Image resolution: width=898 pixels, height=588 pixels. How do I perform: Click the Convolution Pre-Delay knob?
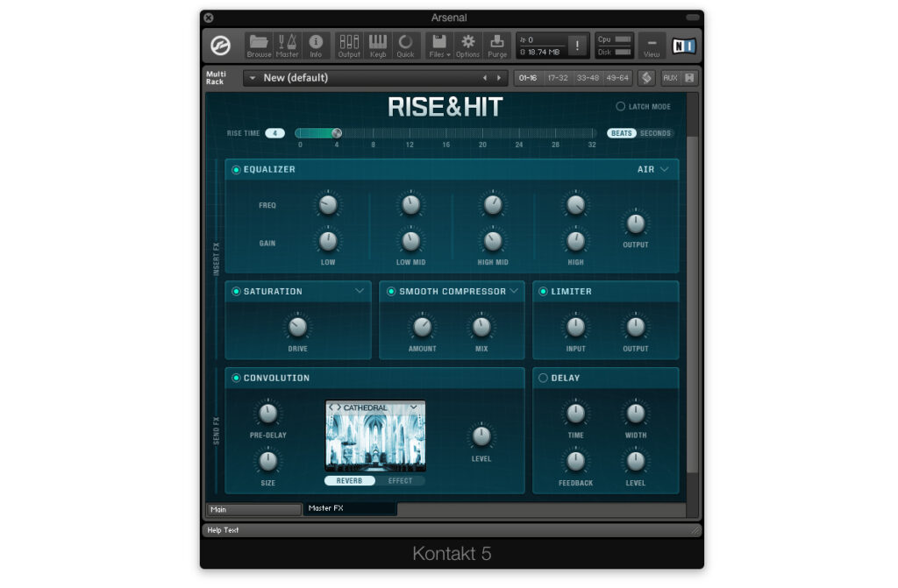click(x=268, y=414)
